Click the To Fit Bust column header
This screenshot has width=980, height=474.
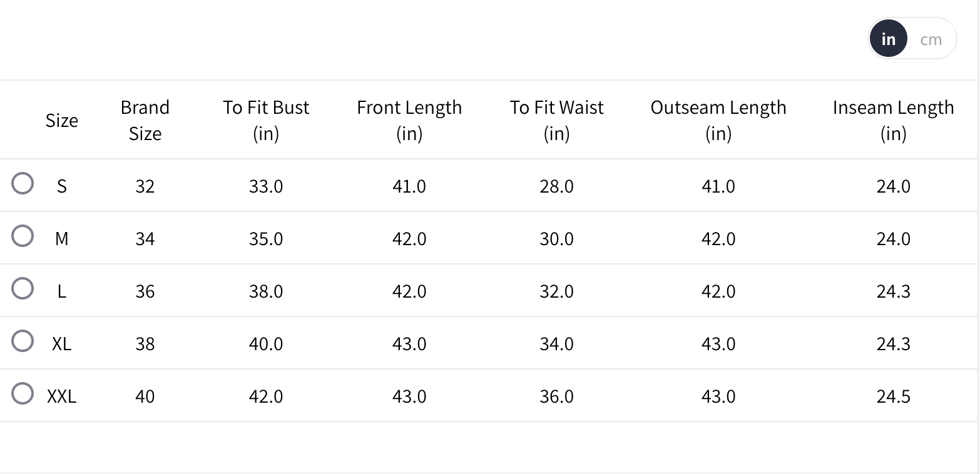(x=266, y=120)
